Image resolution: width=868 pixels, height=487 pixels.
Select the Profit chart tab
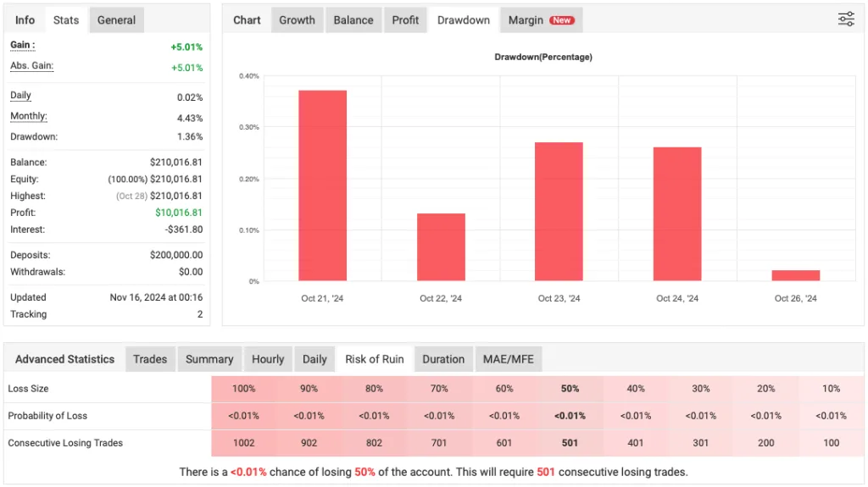(405, 20)
